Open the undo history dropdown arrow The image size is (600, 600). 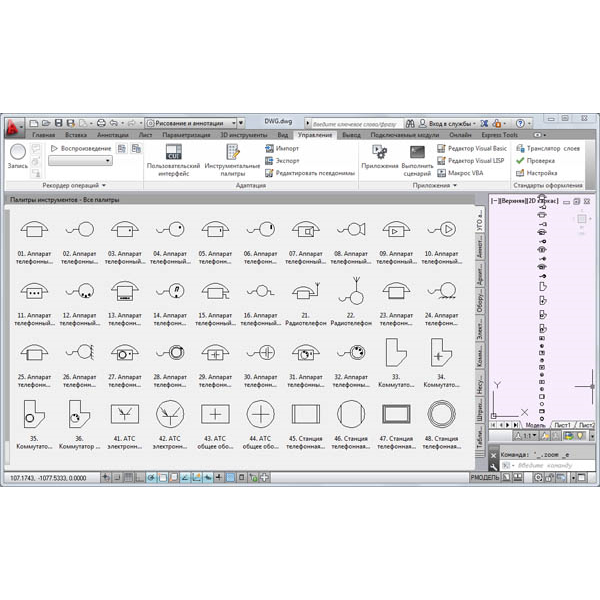[x=122, y=123]
